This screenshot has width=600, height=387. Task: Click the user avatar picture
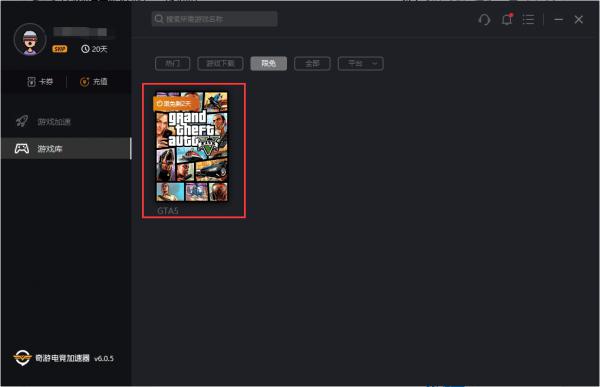point(30,40)
